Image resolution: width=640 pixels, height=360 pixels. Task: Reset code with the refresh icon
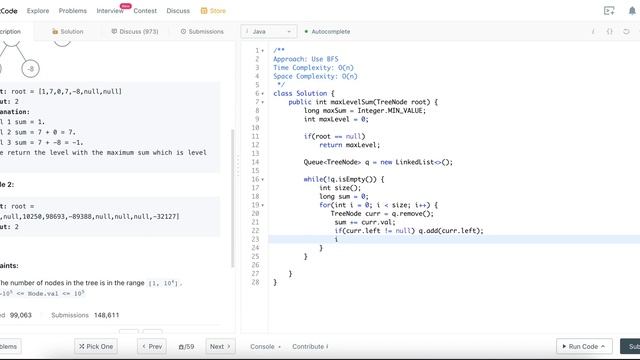point(626,31)
